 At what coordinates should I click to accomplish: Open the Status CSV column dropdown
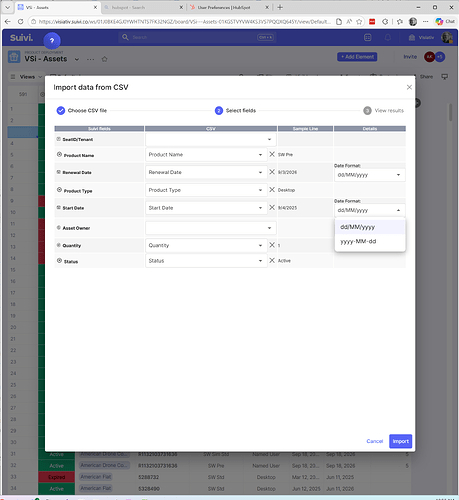pyautogui.click(x=206, y=261)
